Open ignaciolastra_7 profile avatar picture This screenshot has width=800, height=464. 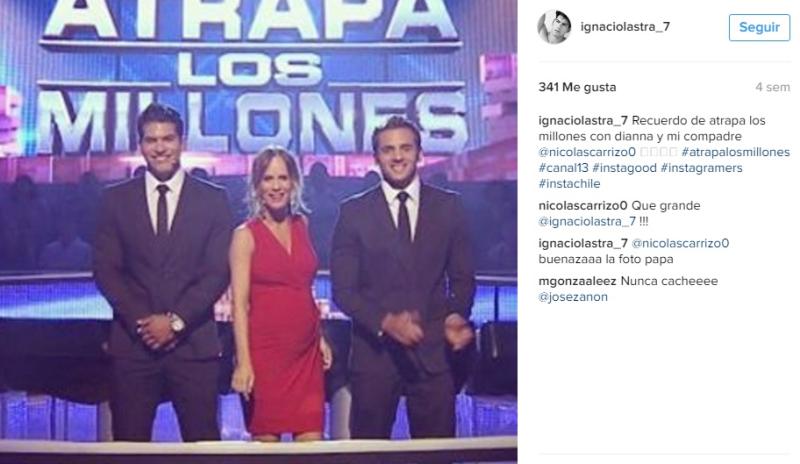(554, 27)
